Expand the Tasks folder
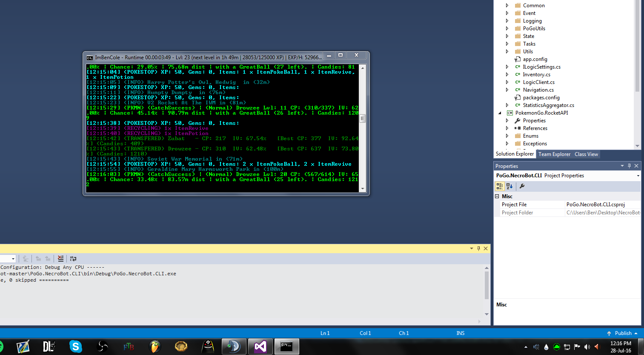 507,44
